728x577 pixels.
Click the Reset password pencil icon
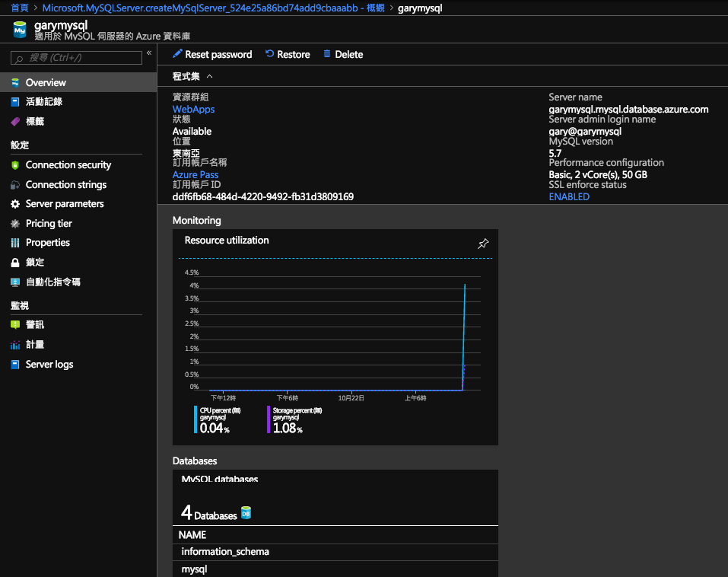point(177,54)
